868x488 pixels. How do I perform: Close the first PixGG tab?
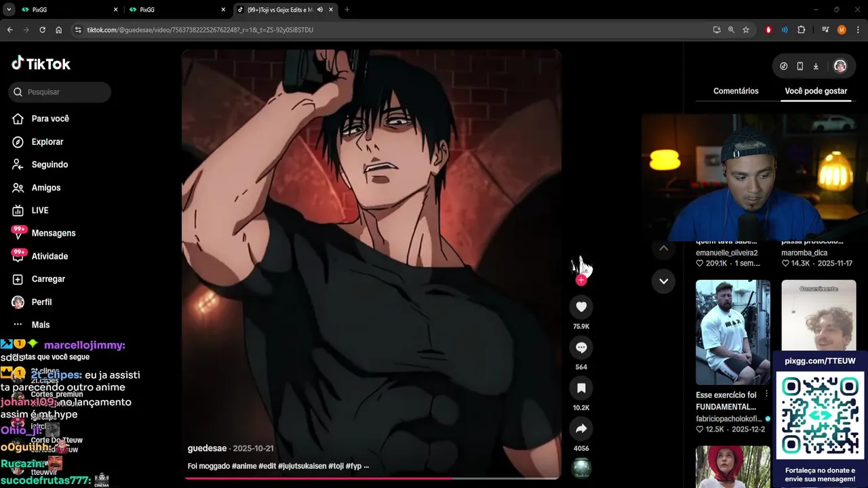(x=115, y=9)
